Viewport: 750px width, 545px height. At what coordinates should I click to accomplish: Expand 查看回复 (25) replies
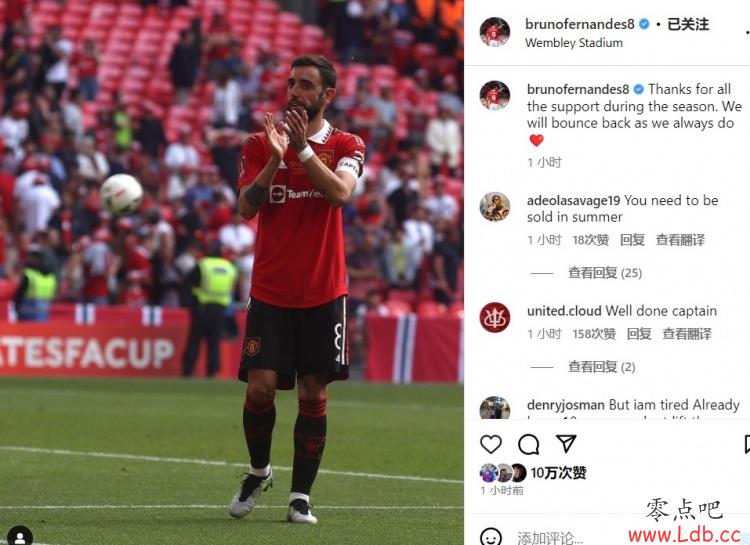point(605,273)
